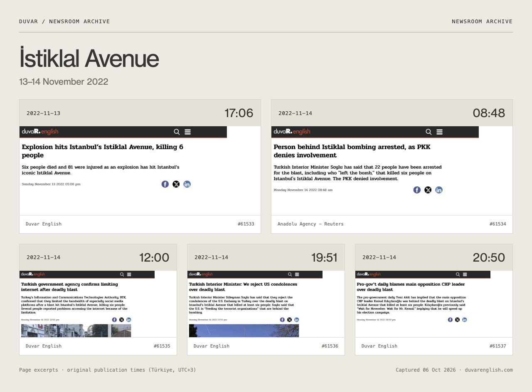Viewport: 532px width, 392px height.
Task: Share 'Person behind Istiklal bombing arrested' on X
Action: [x=428, y=190]
